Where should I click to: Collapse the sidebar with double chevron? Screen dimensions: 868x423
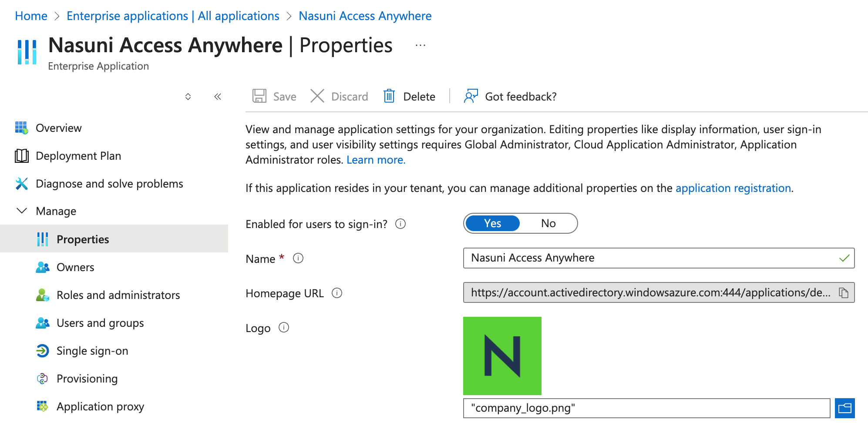point(218,97)
